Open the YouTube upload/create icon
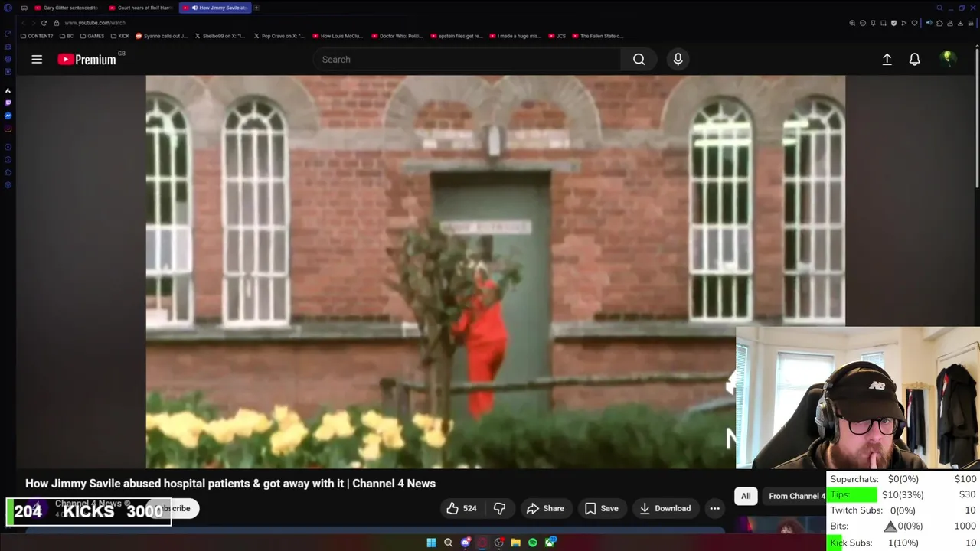The height and width of the screenshot is (551, 980). click(887, 59)
